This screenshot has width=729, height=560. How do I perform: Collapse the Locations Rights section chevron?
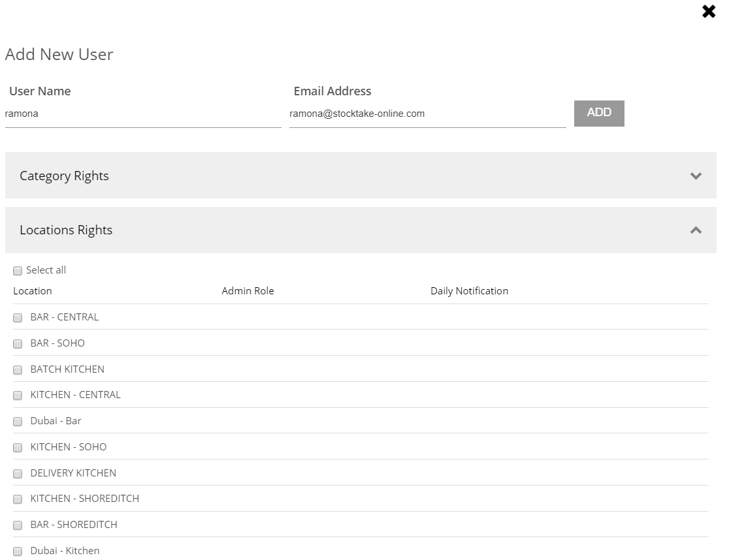pos(696,230)
